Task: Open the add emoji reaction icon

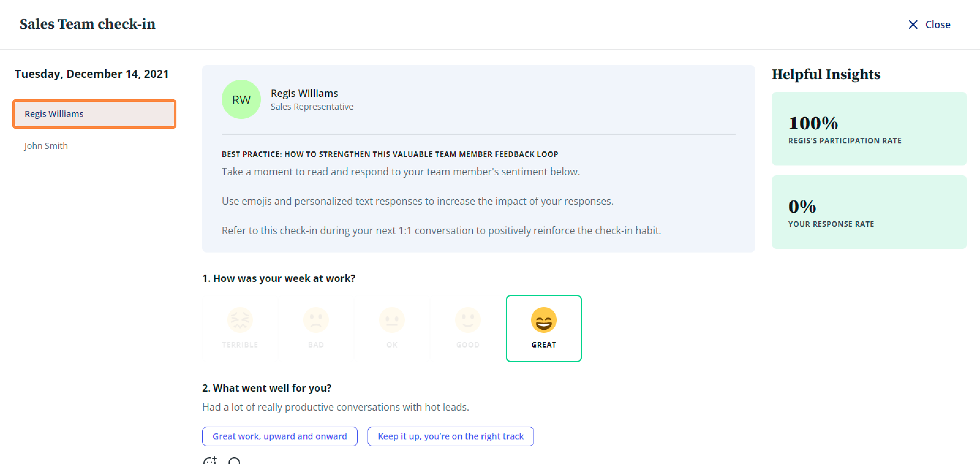Action: point(210,460)
